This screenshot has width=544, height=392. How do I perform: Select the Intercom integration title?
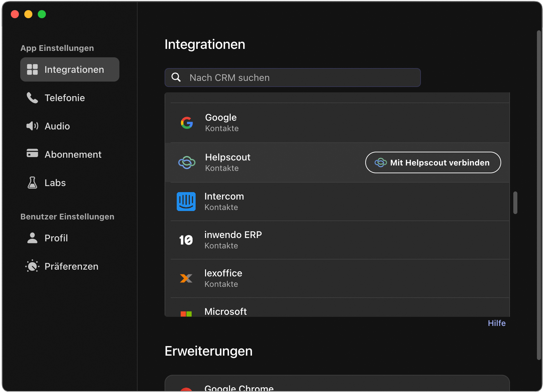[224, 196]
